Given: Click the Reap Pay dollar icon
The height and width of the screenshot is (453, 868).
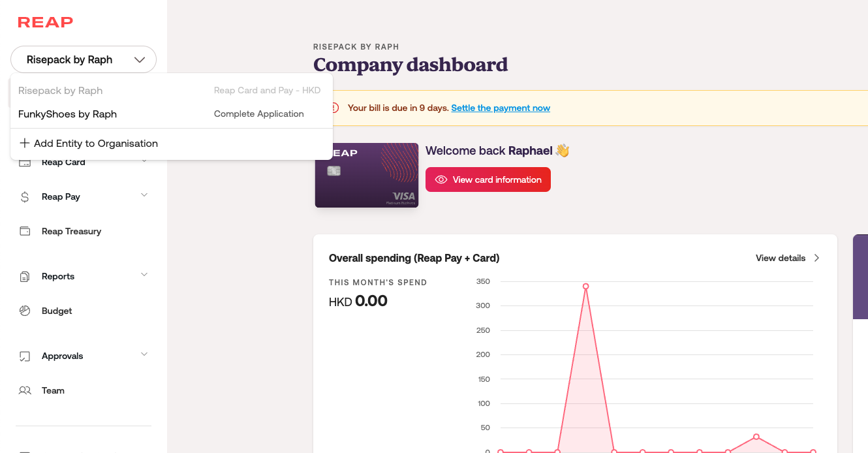Looking at the screenshot, I should 25,196.
